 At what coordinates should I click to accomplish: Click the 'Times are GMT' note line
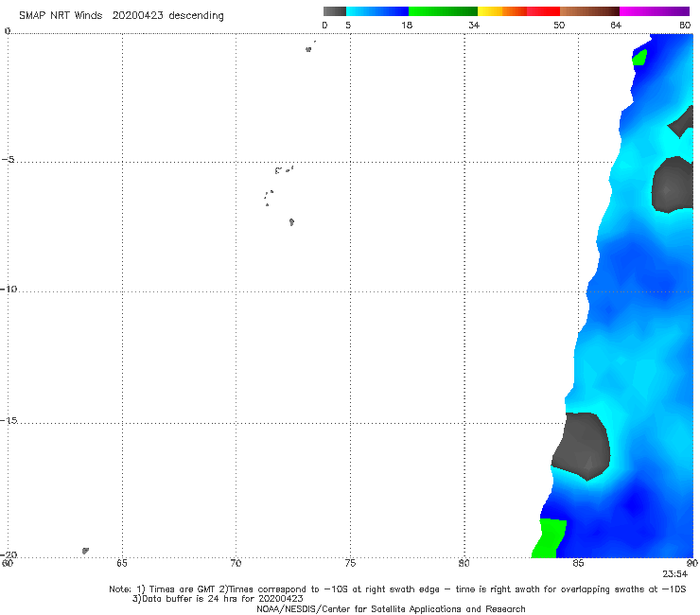tap(397, 589)
